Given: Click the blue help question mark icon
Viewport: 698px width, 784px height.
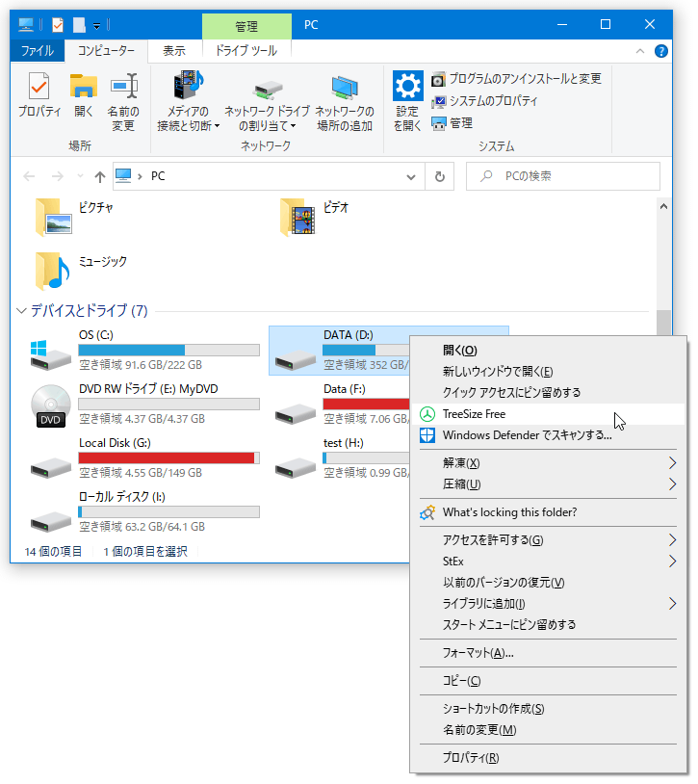Looking at the screenshot, I should [661, 51].
